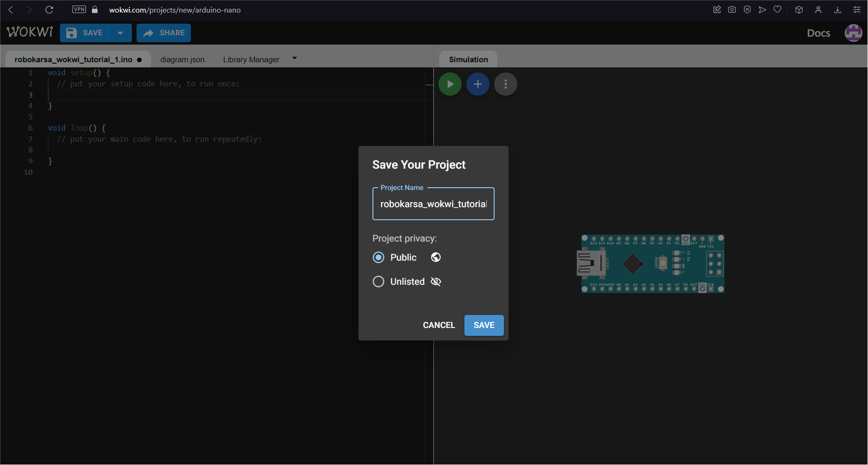Click the Project Name input field
This screenshot has width=868, height=465.
click(x=433, y=204)
